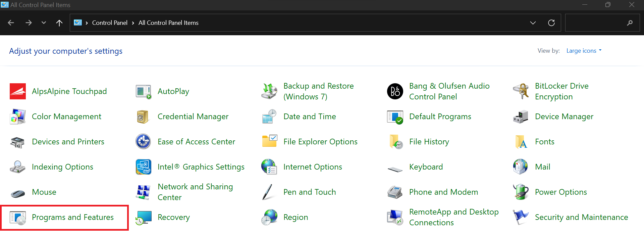
Task: Open the Fonts folder icon
Action: [x=521, y=142]
